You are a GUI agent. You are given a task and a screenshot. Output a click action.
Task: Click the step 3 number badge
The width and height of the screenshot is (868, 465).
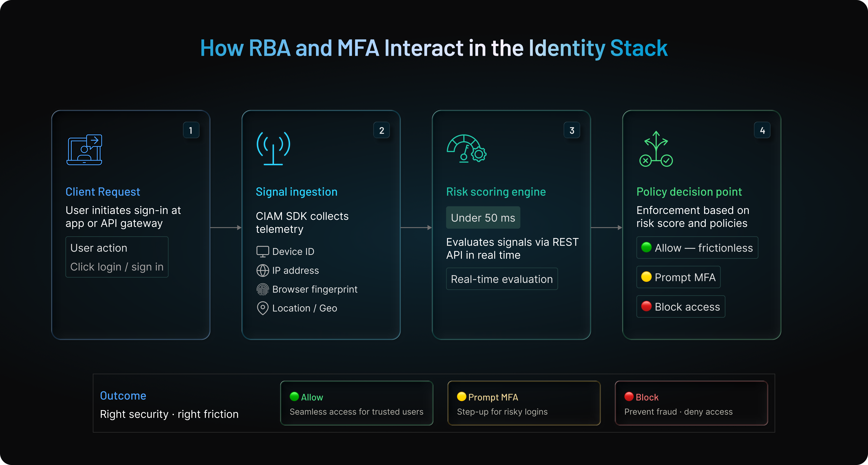[572, 130]
